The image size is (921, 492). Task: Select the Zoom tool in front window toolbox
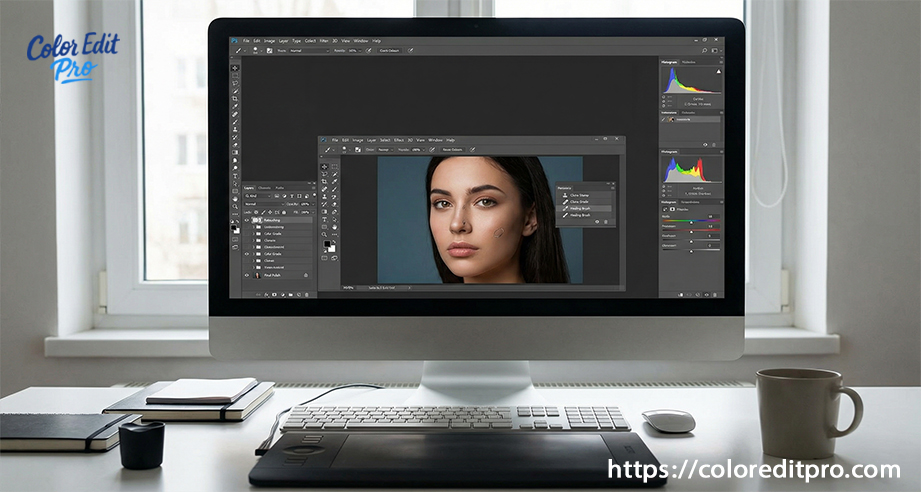[324, 234]
